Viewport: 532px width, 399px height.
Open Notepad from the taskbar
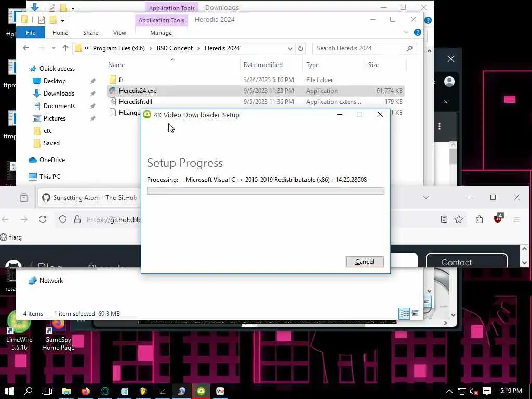click(x=124, y=391)
